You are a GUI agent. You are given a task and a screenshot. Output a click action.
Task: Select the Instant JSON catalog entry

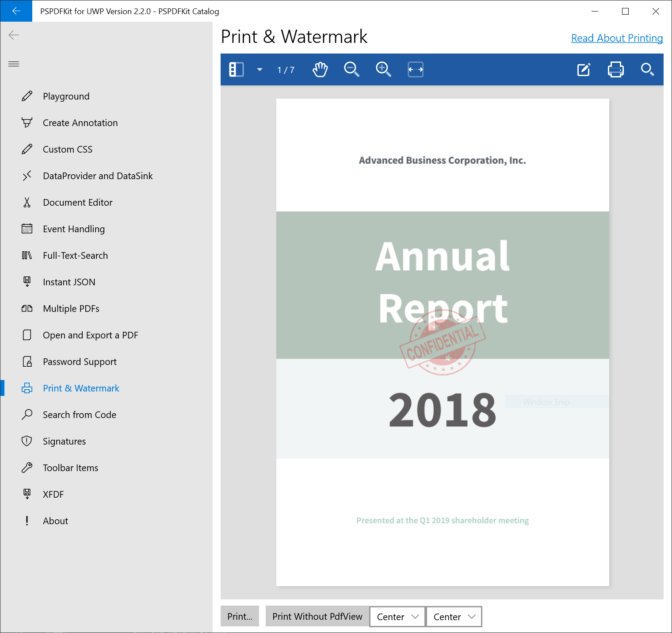click(69, 282)
